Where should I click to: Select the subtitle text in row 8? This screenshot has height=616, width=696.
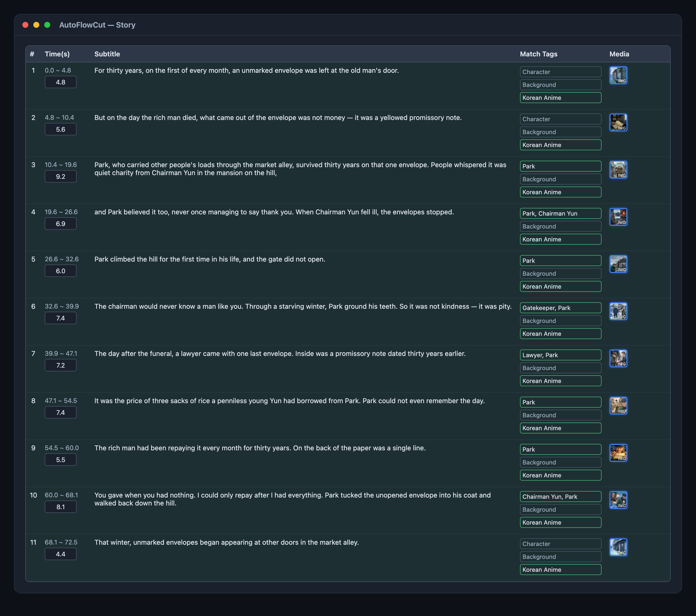coord(289,401)
